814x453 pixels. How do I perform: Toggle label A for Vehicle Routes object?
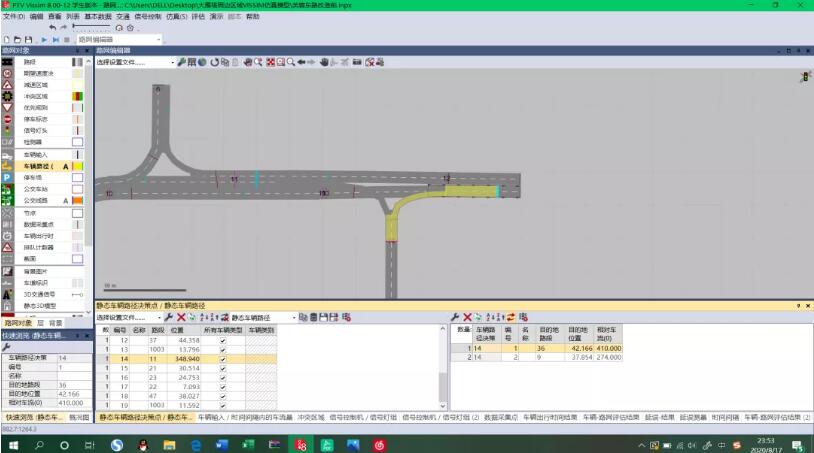click(x=65, y=167)
